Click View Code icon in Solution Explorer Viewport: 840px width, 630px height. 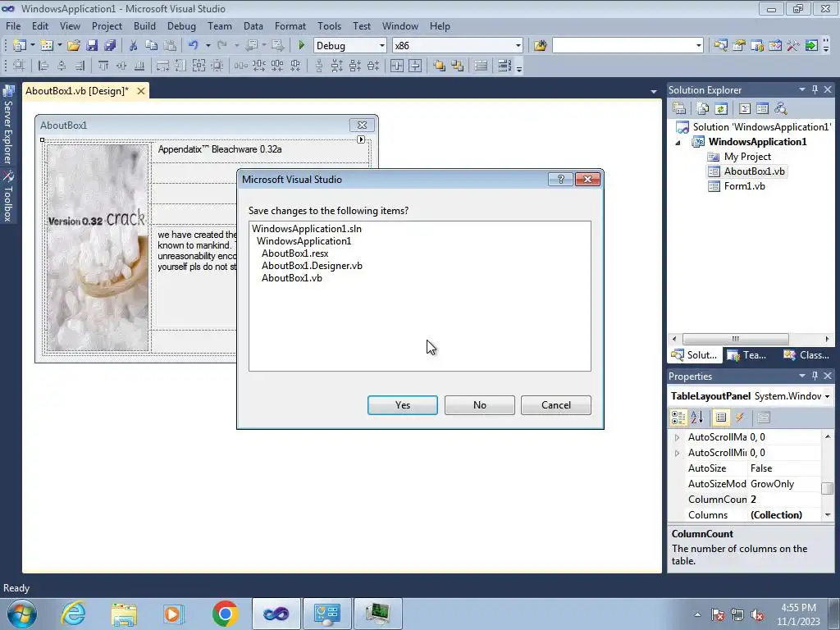click(745, 109)
